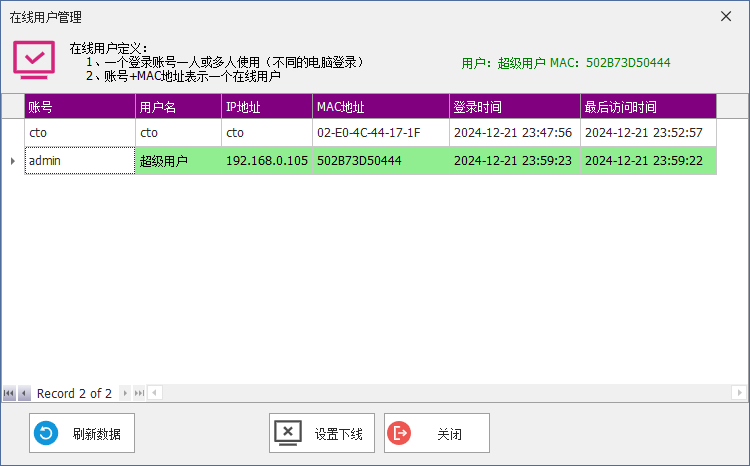Click the pink monitor checkmark icon
The height and width of the screenshot is (466, 750).
[x=34, y=59]
